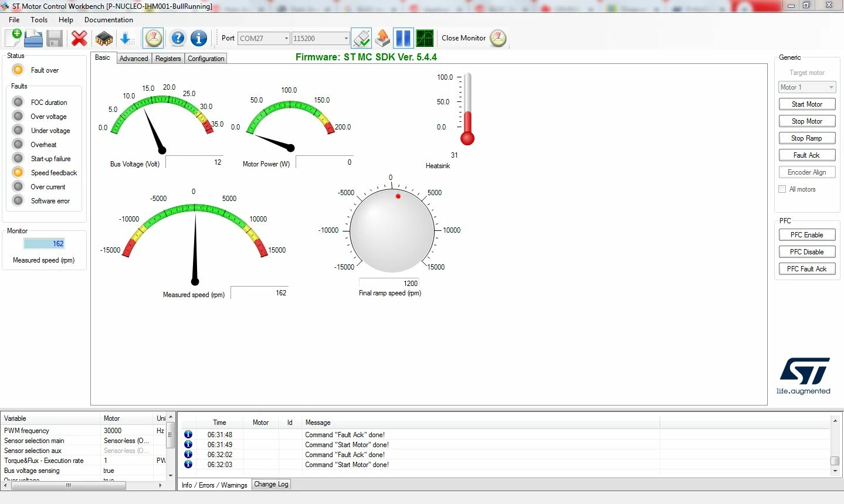Click the Under voltage fault indicator

pos(18,130)
